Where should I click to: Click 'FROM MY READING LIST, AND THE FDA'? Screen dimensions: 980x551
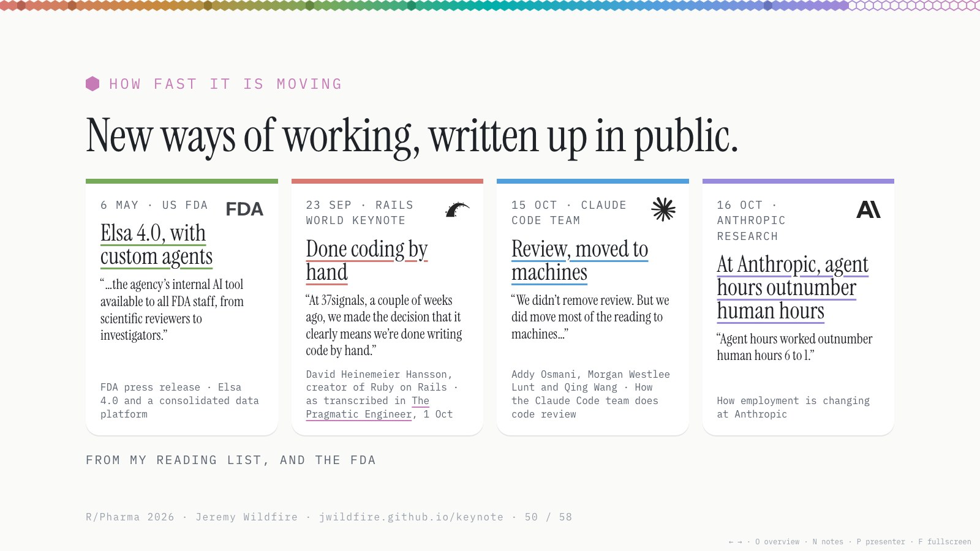(x=231, y=460)
